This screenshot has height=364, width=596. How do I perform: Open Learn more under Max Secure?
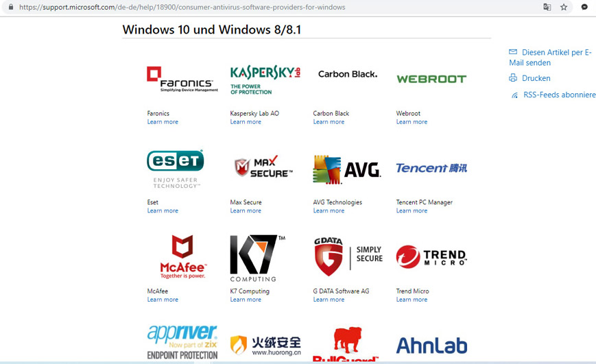246,211
